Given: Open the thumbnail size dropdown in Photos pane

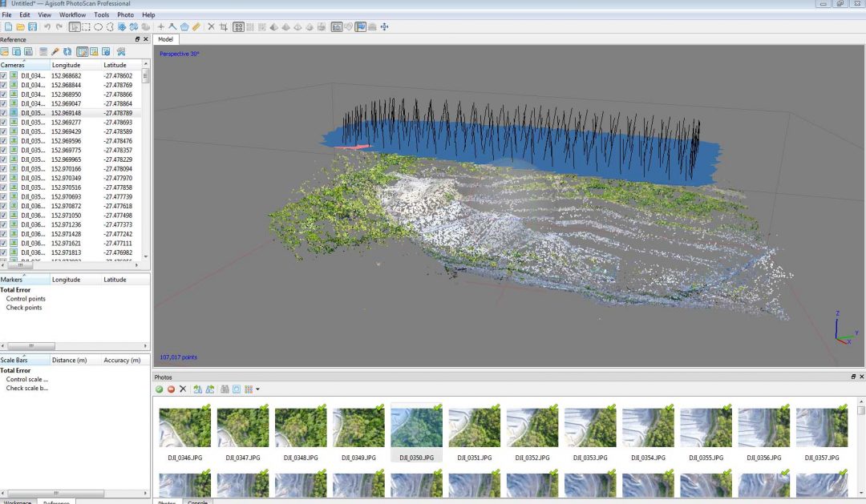Looking at the screenshot, I should pyautogui.click(x=257, y=389).
